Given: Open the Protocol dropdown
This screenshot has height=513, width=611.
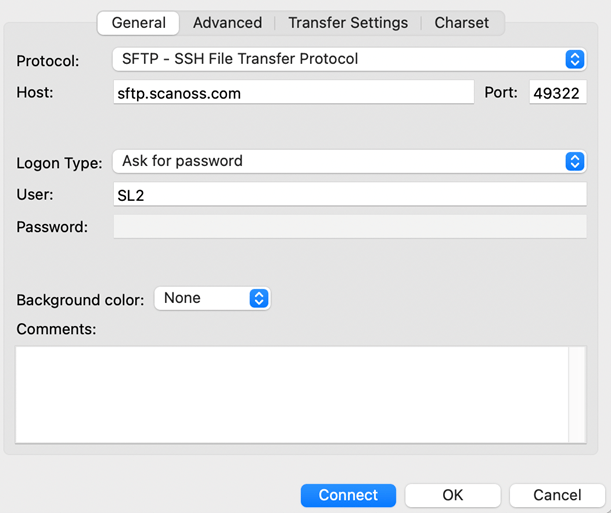Looking at the screenshot, I should [350, 59].
